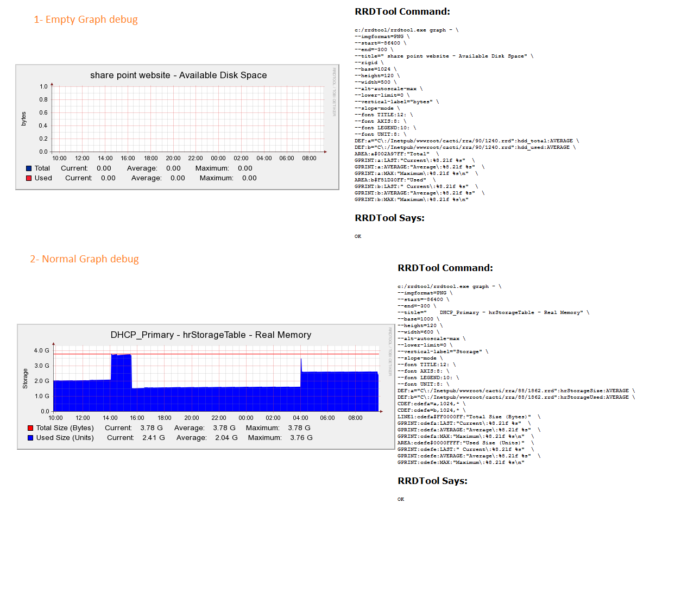Click the second 'RRDTool Says:' heading
Screen dimensions: 700x616
(432, 481)
